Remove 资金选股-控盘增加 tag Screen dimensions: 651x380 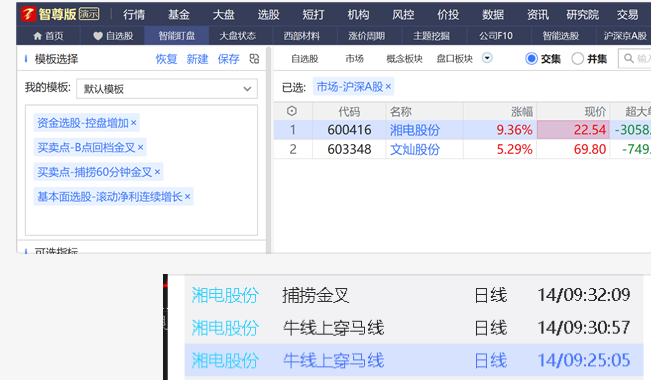pyautogui.click(x=134, y=123)
